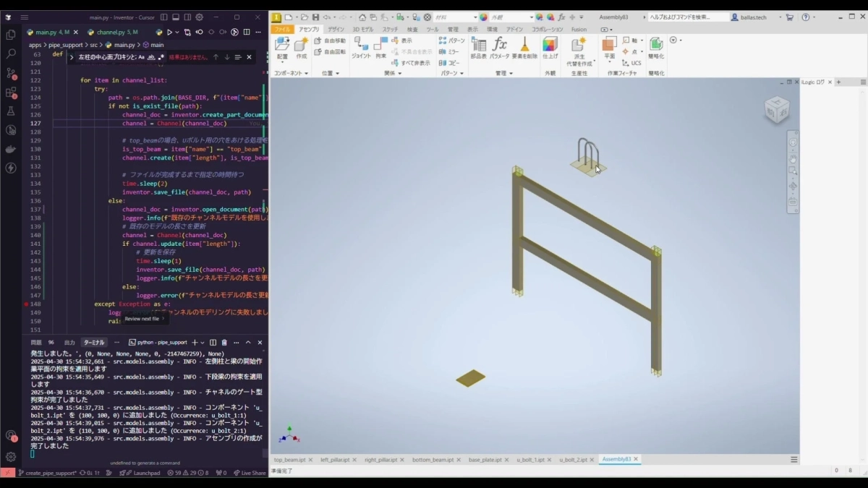Open Source Control in the VS Code activity bar
The width and height of the screenshot is (868, 488).
[10, 74]
